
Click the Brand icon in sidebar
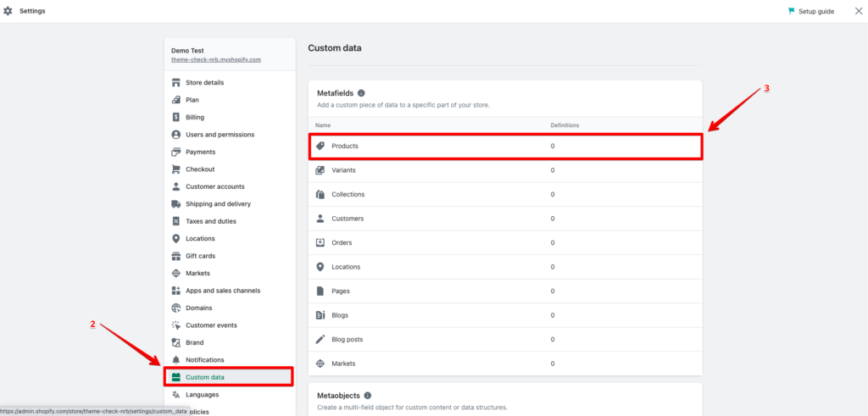pos(176,342)
